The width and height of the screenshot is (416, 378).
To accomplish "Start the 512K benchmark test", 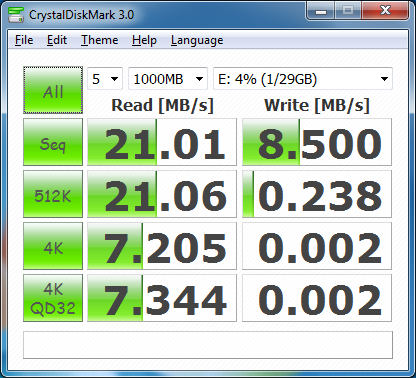I will 53,194.
